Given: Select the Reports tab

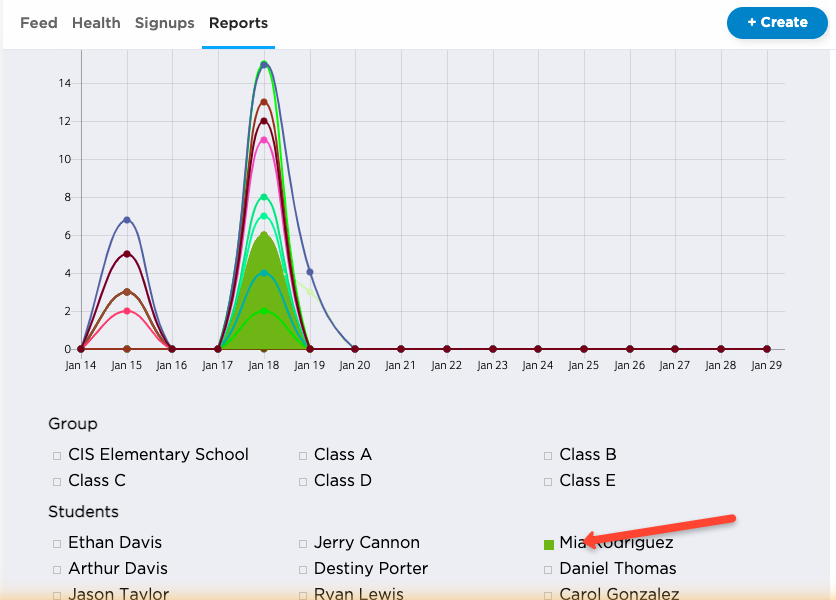Looking at the screenshot, I should pos(238,23).
